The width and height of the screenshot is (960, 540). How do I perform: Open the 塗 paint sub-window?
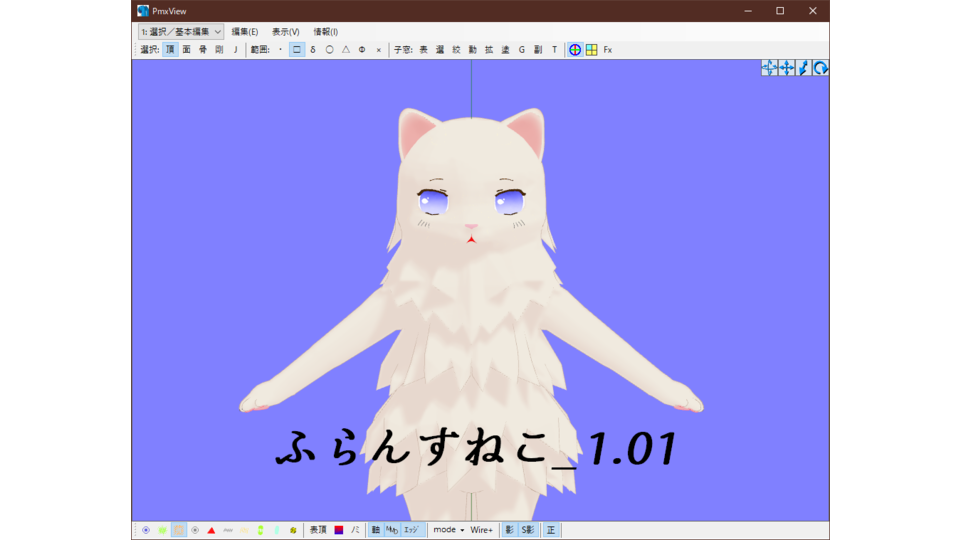click(x=505, y=50)
